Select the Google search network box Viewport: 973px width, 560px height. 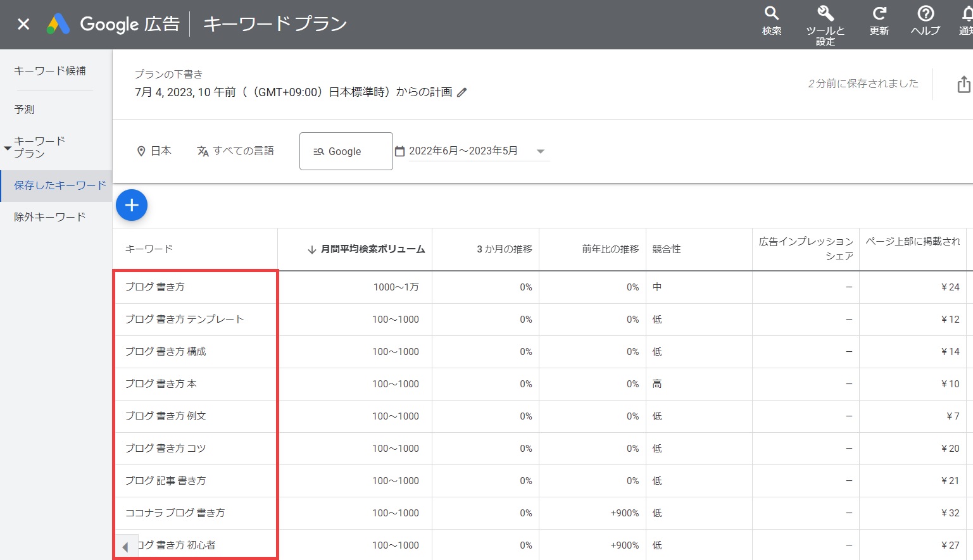coord(346,151)
